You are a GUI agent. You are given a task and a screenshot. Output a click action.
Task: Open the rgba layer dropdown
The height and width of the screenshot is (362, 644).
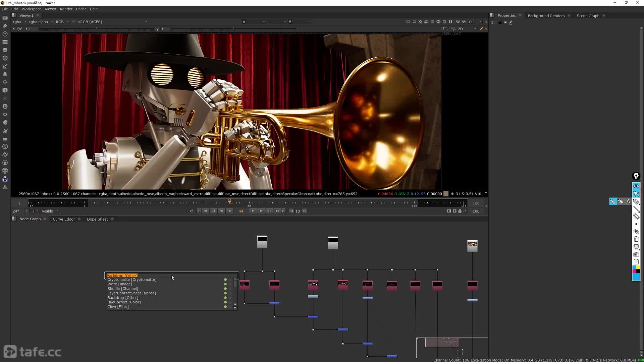click(19, 22)
